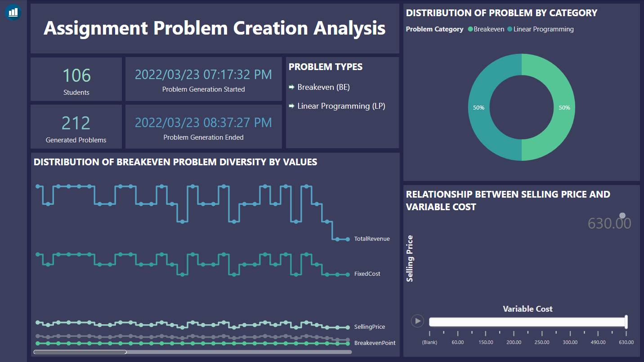Image resolution: width=644 pixels, height=362 pixels.
Task: Click the 106 Students KPI card
Action: pyautogui.click(x=76, y=79)
